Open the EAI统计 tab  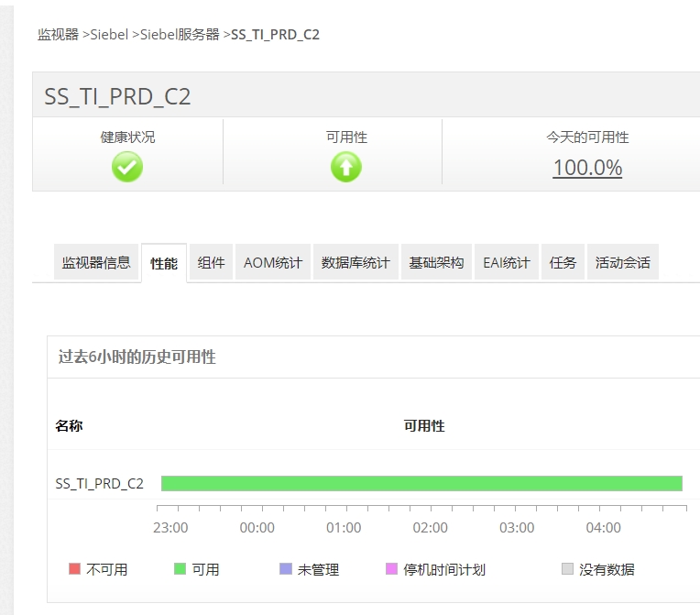[507, 262]
